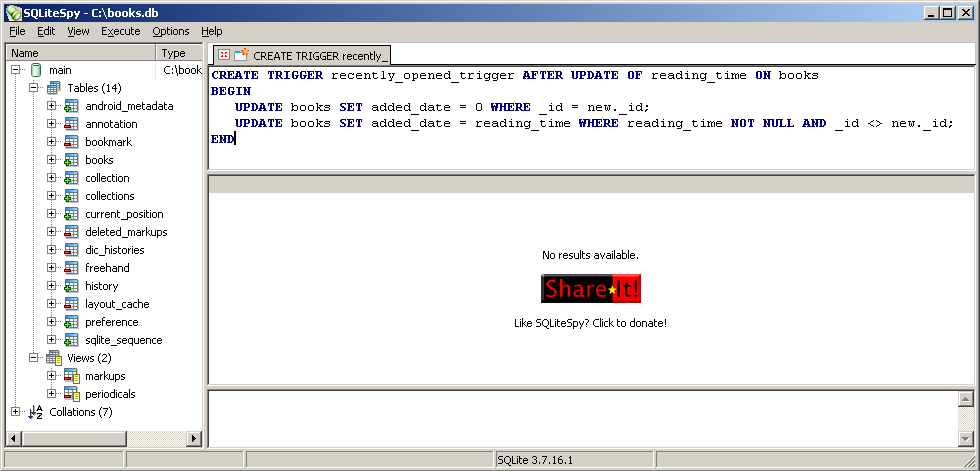Screen dimensions: 980x471
Task: Collapse the main database node
Action: pos(16,71)
